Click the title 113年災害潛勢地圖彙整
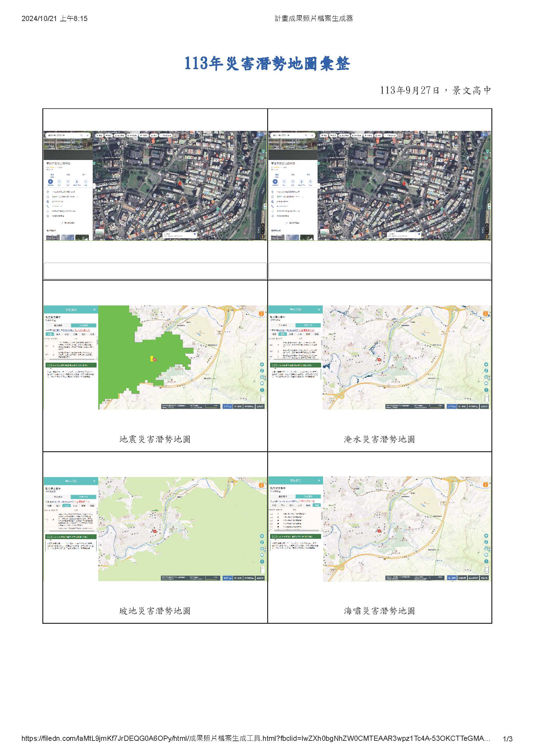Viewport: 534px width, 756px height. (267, 63)
